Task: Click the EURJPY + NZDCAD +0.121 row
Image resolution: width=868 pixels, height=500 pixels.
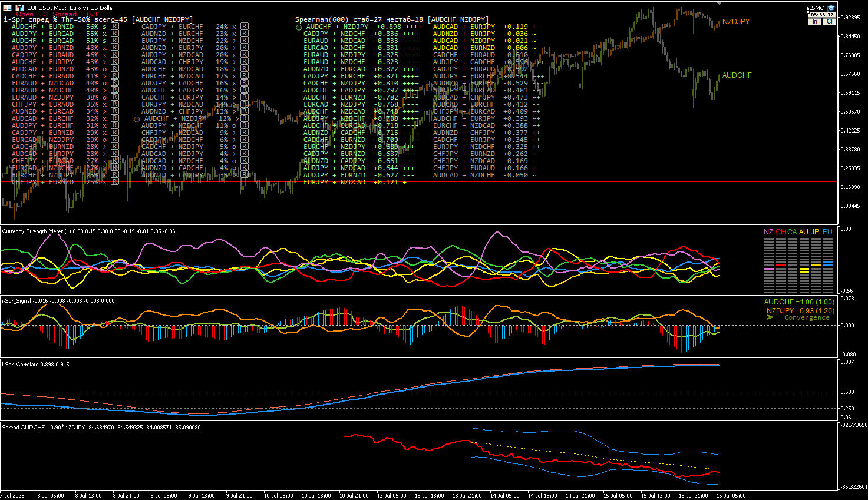Action: 355,182
